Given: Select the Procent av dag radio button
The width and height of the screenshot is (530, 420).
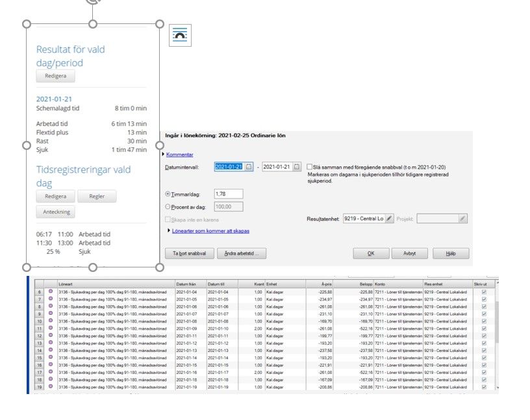Looking at the screenshot, I should 168,207.
